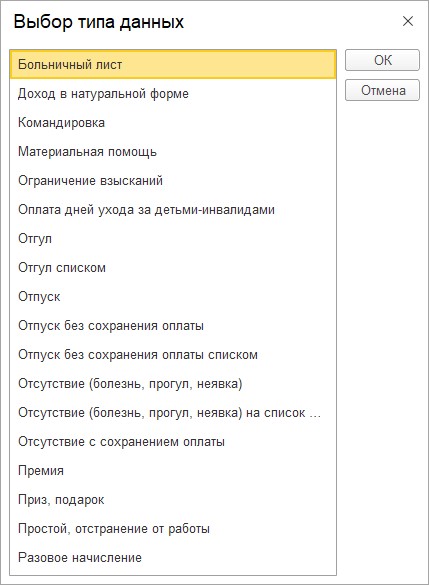This screenshot has width=429, height=585.
Task: Select the Командировка list entry
Action: [173, 122]
